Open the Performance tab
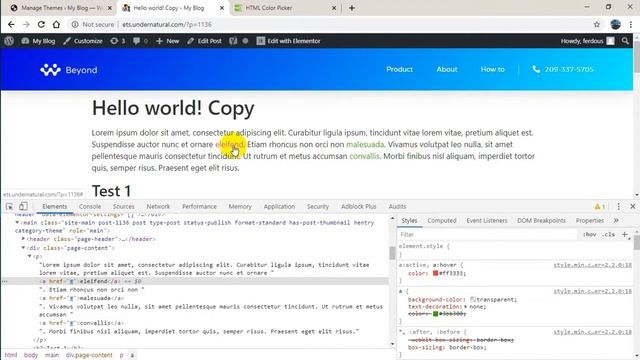This screenshot has height=360, width=640. [x=200, y=207]
